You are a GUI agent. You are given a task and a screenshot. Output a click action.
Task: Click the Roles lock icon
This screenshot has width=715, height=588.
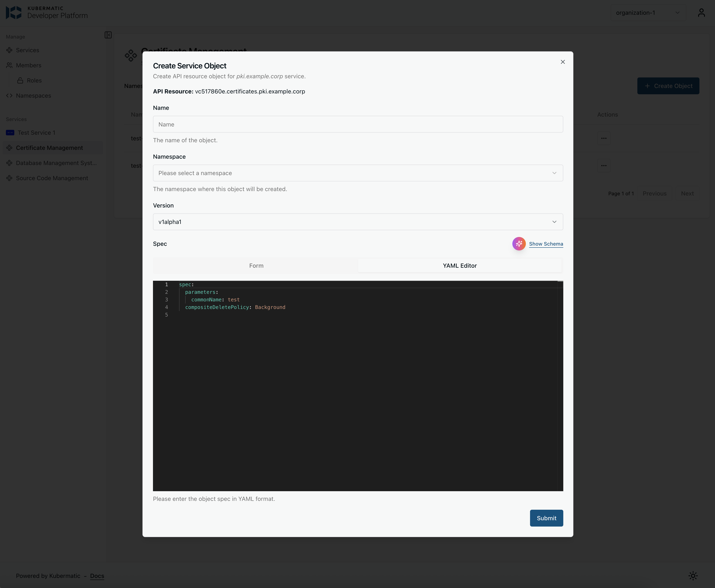pos(20,80)
